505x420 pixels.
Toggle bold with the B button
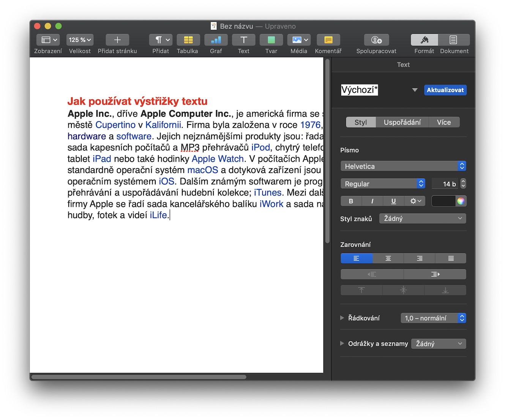point(351,201)
